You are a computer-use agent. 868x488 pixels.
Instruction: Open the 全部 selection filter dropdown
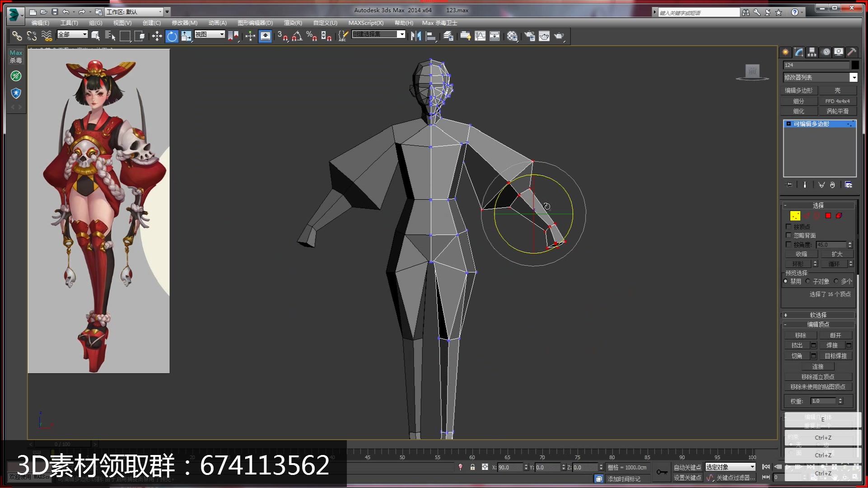[72, 34]
